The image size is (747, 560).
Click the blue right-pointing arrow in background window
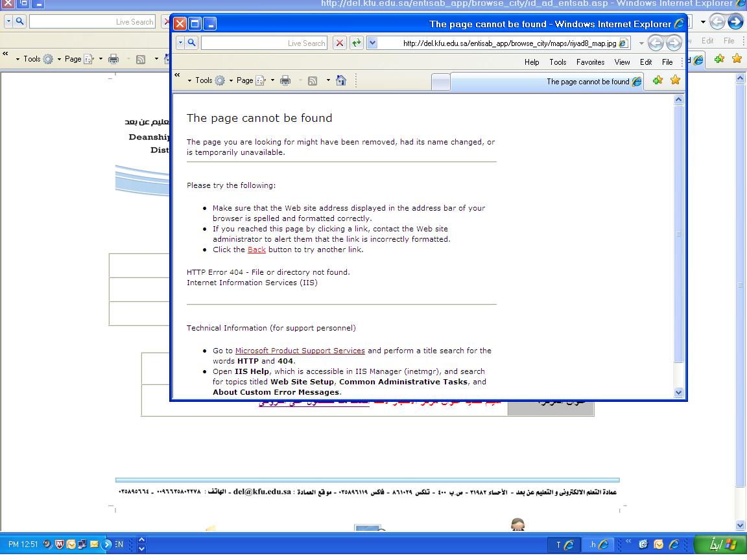(735, 21)
